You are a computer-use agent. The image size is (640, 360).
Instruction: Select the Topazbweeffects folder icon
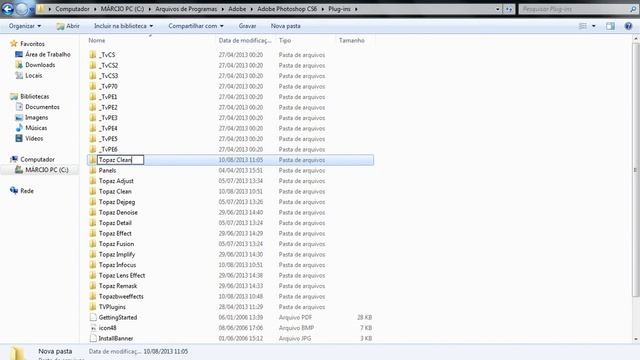[93, 296]
